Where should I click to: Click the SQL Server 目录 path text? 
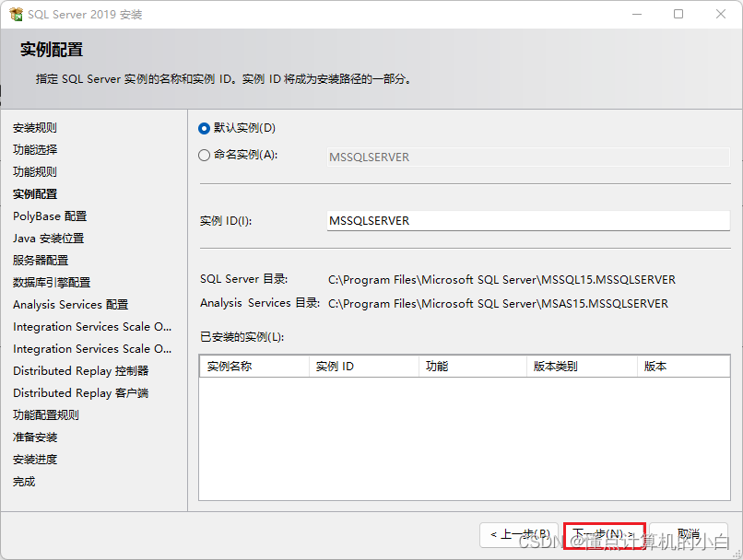point(501,280)
